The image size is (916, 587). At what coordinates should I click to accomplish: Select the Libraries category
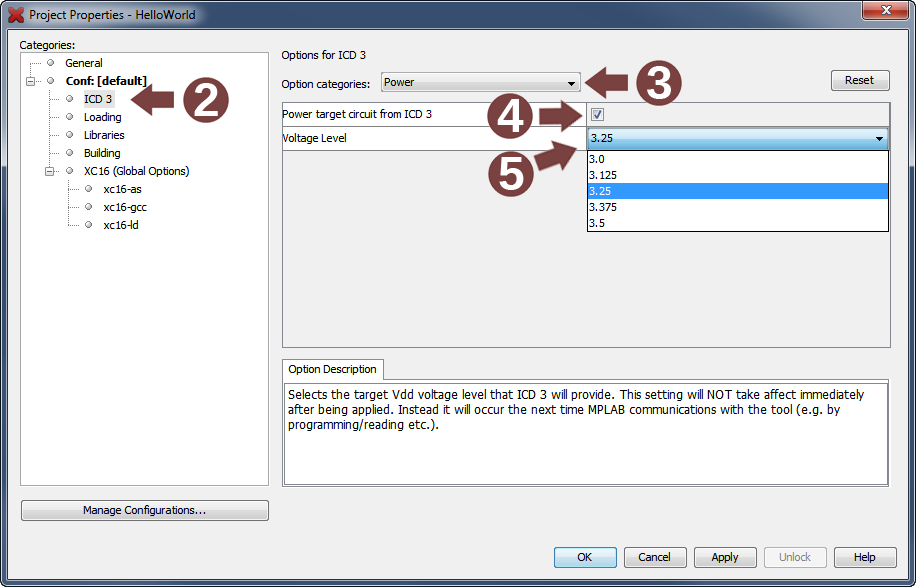click(104, 135)
